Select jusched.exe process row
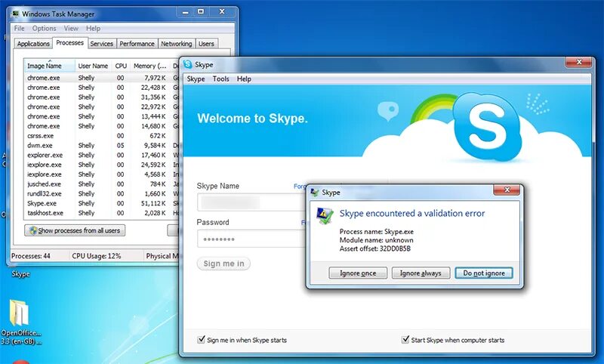 102,184
